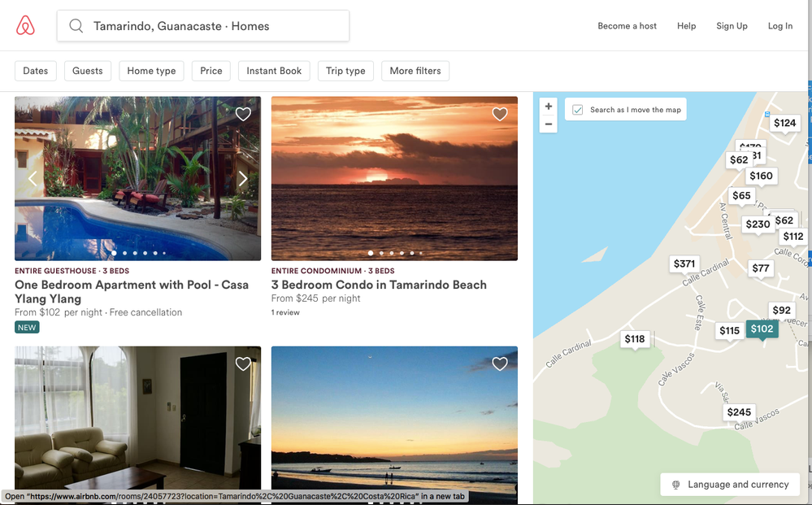Viewport: 812px width, 505px height.
Task: Open the Help menu item
Action: pos(686,26)
